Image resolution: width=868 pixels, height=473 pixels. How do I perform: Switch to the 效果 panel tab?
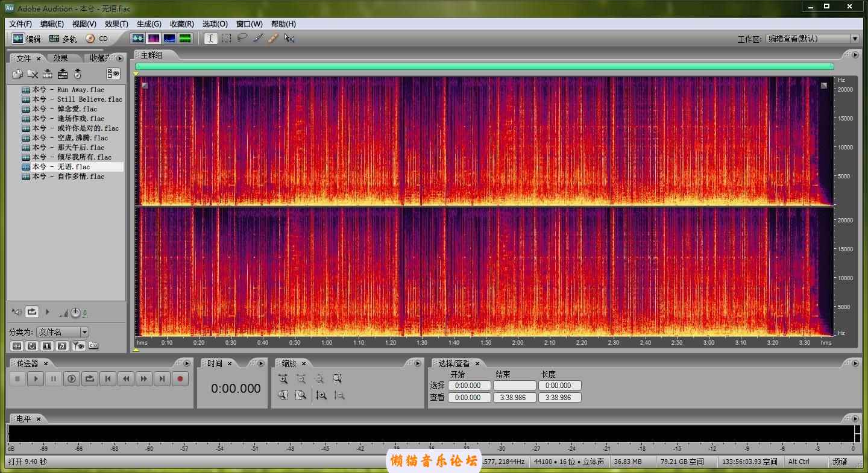pyautogui.click(x=60, y=58)
